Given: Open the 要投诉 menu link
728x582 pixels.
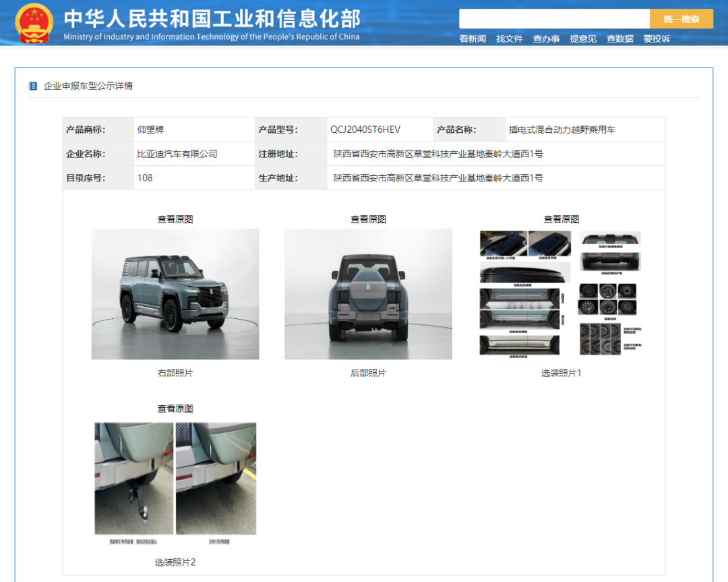Looking at the screenshot, I should click(x=657, y=39).
